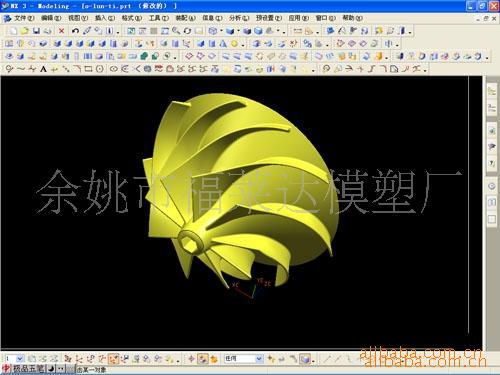Click the yellow sphere primitive icon

(234, 44)
